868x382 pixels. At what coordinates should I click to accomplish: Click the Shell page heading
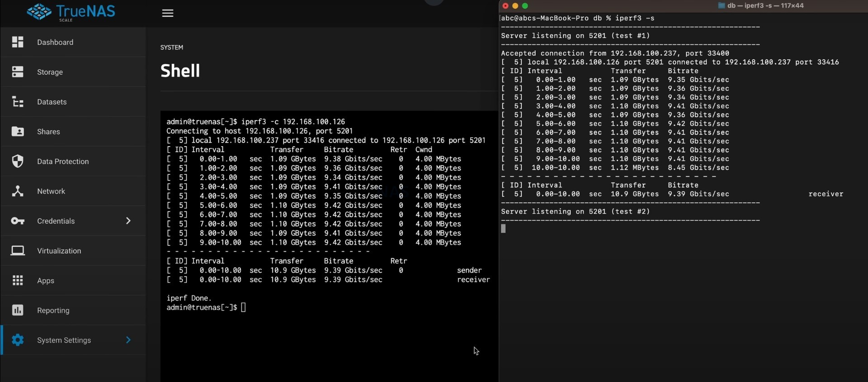click(180, 71)
